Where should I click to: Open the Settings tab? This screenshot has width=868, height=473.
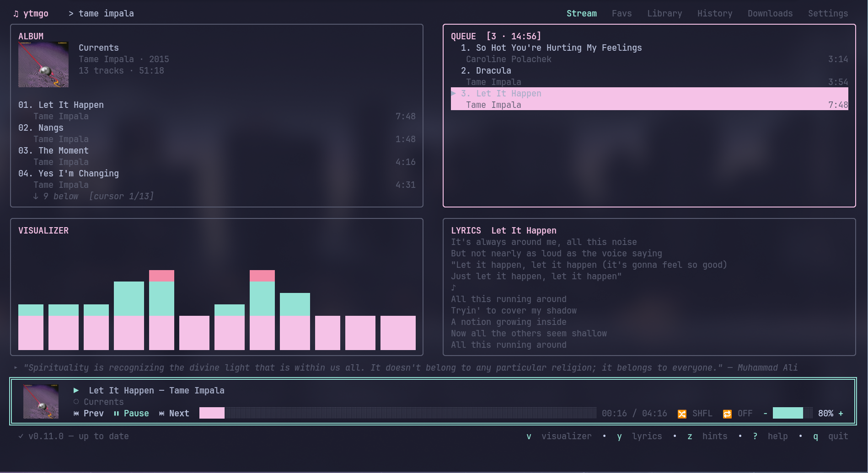click(828, 14)
